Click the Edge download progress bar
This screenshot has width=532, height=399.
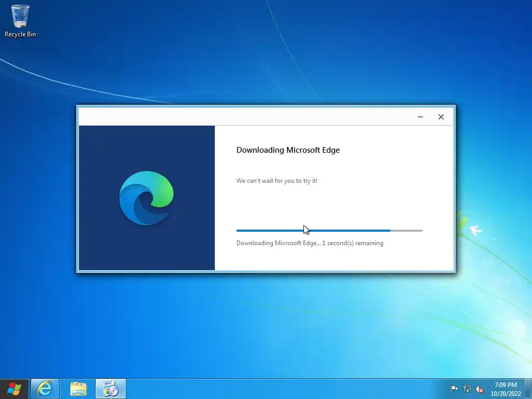(329, 231)
